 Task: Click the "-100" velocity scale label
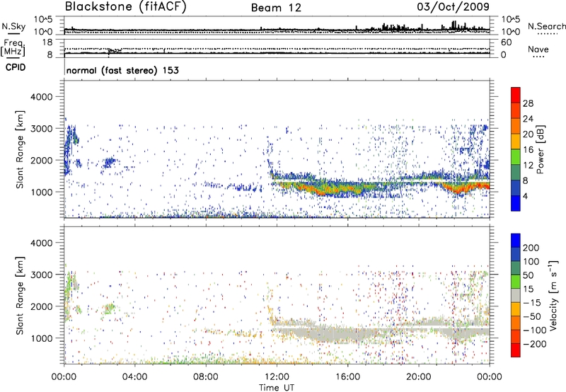[535, 330]
